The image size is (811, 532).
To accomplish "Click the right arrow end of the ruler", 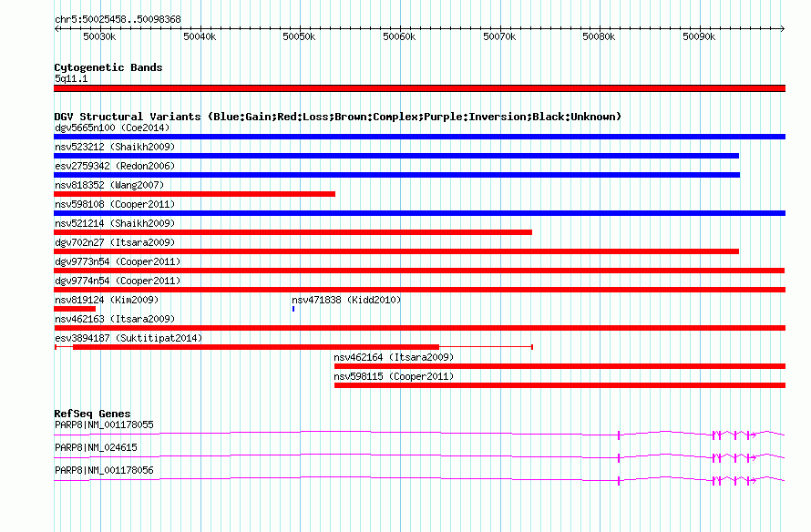I will (x=783, y=29).
